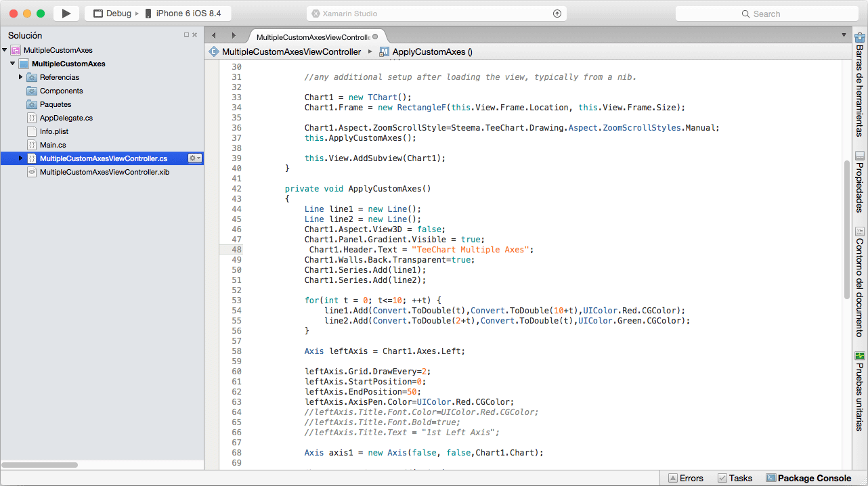Click the Contorno del documento icon
Viewport: 868px width, 486px height.
coord(860,231)
